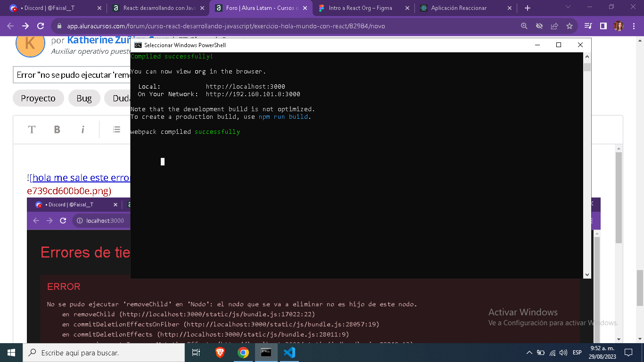
Task: Click 'Compiled successfully!' line in PowerShell
Action: point(172,57)
